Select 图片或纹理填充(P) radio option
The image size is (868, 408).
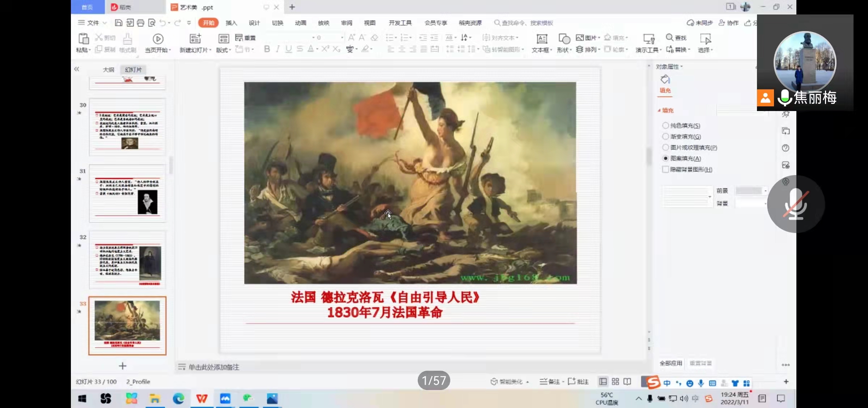[665, 147]
